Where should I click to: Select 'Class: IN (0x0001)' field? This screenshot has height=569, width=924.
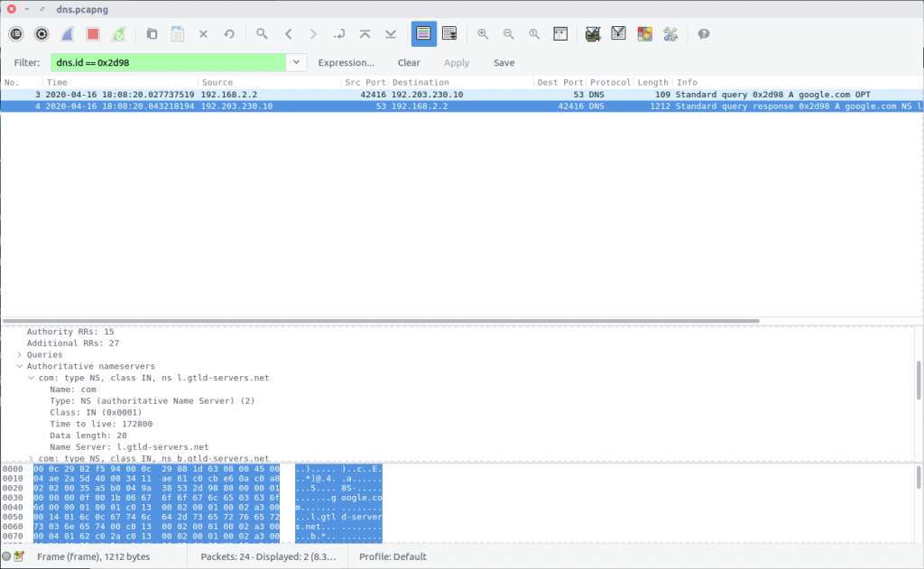tap(96, 412)
